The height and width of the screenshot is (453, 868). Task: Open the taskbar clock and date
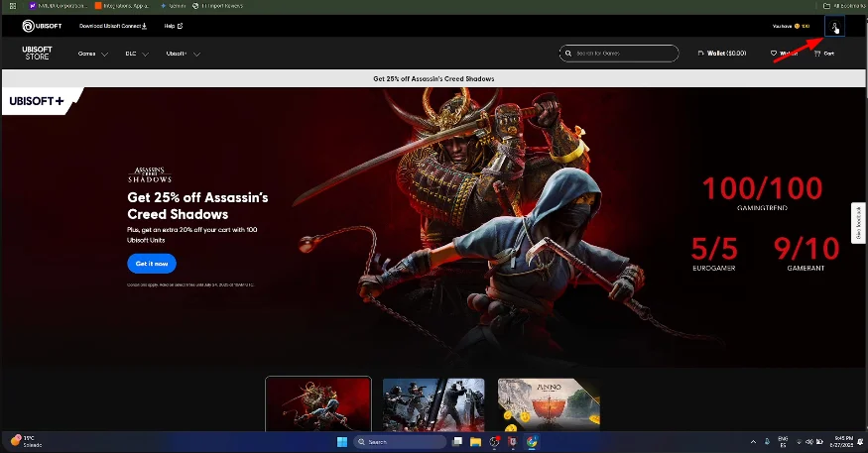tap(842, 441)
